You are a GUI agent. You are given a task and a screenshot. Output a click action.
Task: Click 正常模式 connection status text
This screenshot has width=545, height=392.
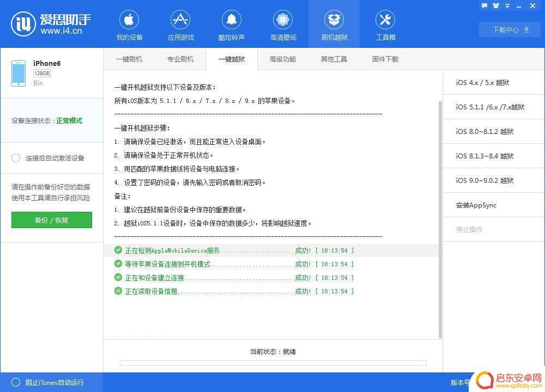69,120
